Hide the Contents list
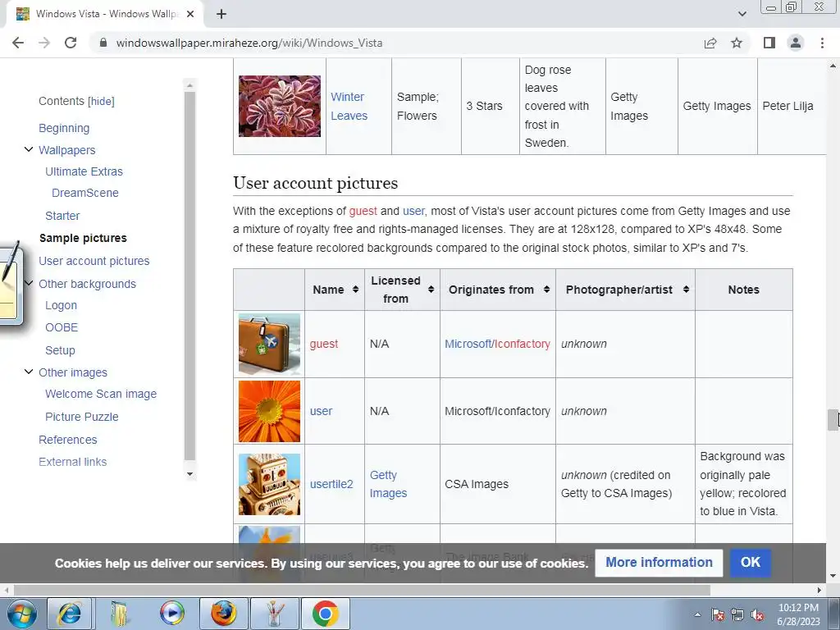Viewport: 840px width, 630px height. click(101, 101)
